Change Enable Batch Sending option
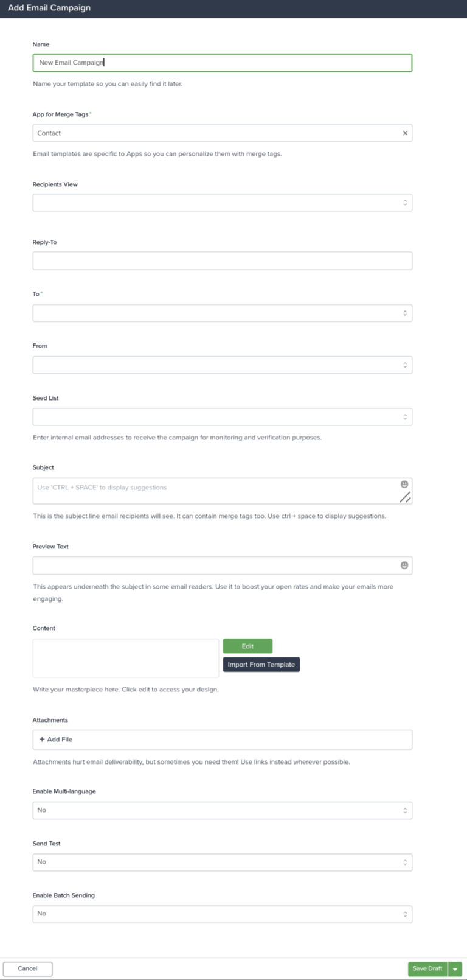Image resolution: width=467 pixels, height=980 pixels. point(223,914)
